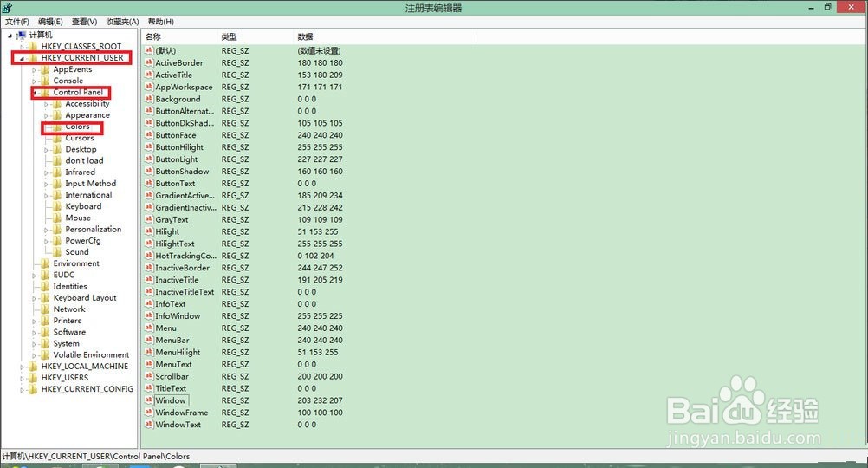Screen dimensions: 868x468
Task: Select the Appearance key
Action: click(87, 114)
